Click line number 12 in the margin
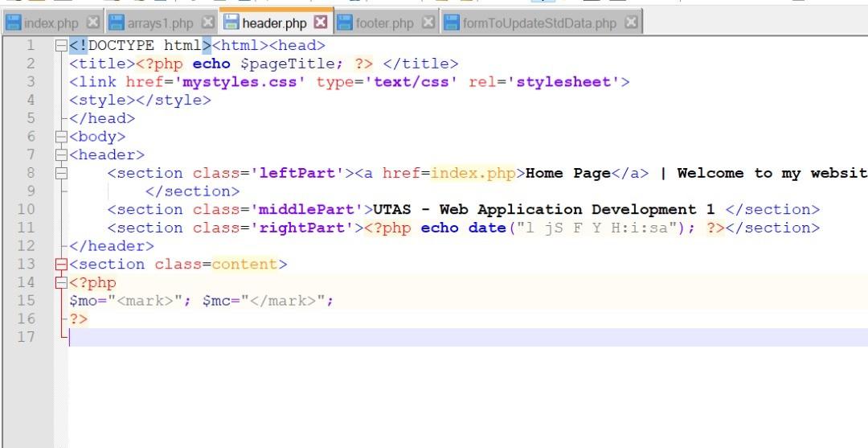The width and height of the screenshot is (868, 448). tap(27, 246)
